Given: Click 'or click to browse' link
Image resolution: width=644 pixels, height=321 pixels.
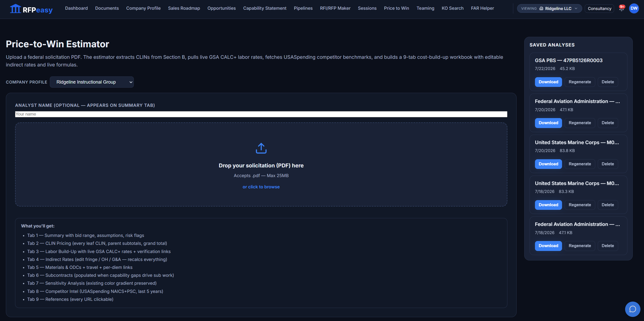Looking at the screenshot, I should pos(261,187).
